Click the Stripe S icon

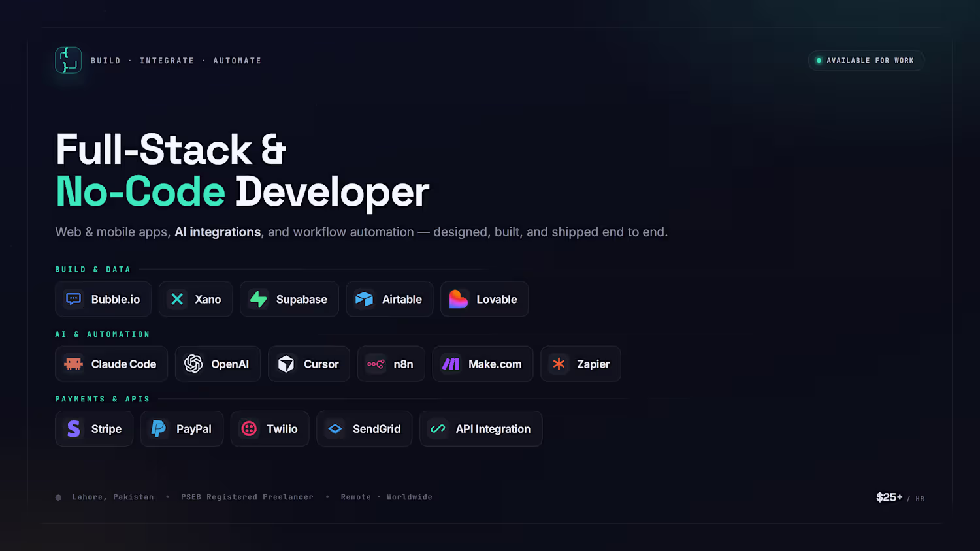tap(74, 428)
